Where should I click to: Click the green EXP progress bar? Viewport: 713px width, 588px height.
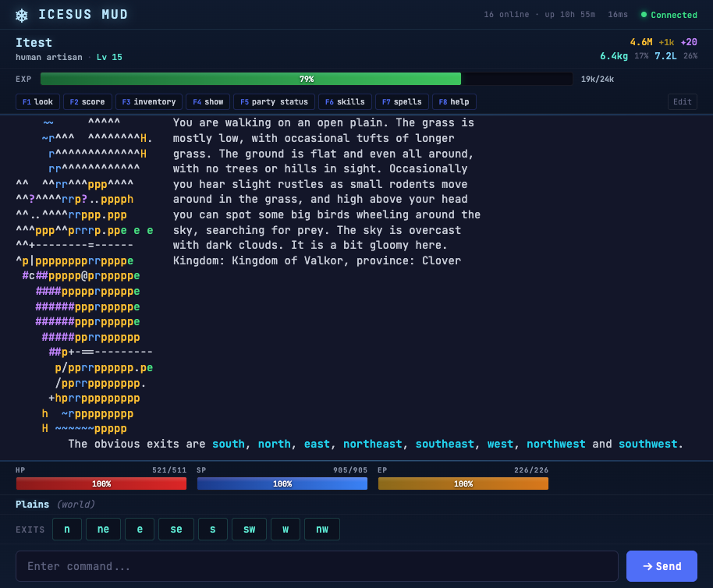[250, 78]
